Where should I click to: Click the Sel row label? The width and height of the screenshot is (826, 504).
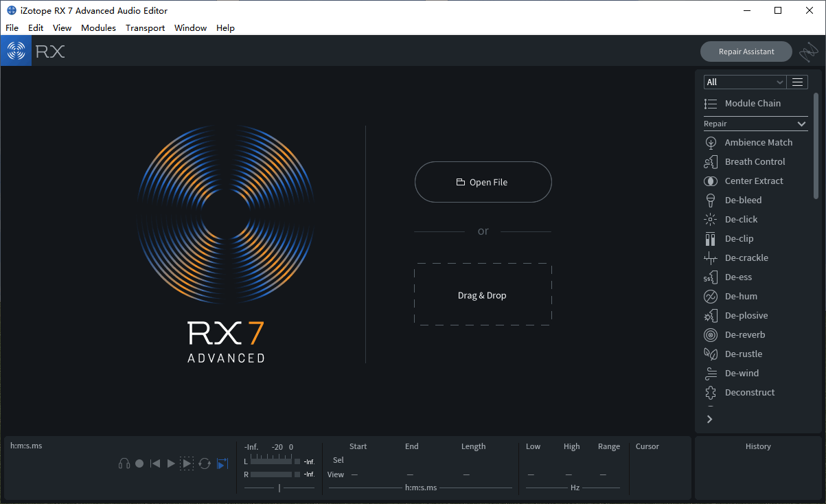(x=339, y=460)
